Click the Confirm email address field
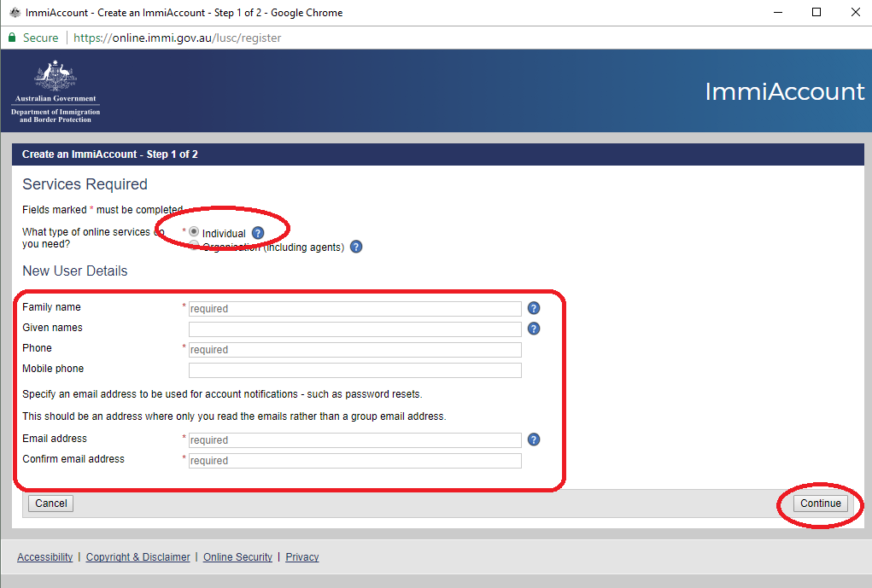Image resolution: width=872 pixels, height=588 pixels. [354, 461]
